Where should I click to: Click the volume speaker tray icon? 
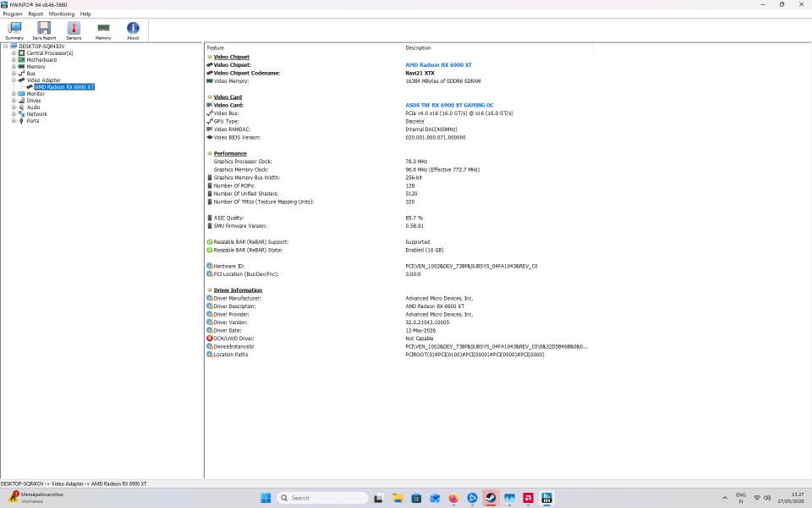[767, 498]
